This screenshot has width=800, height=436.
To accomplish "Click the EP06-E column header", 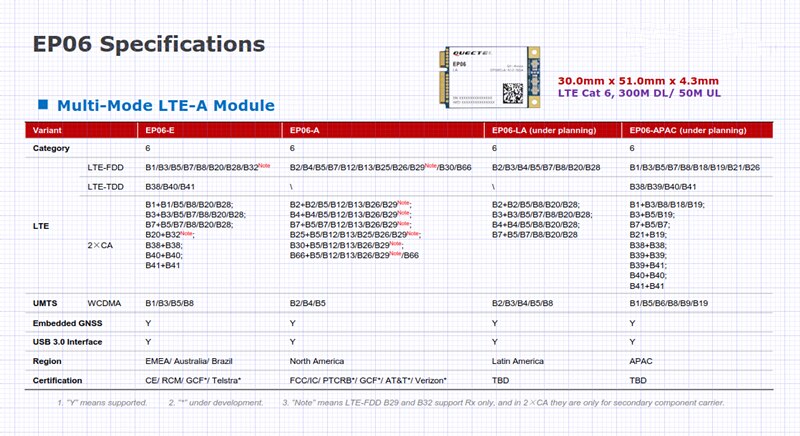I will coord(160,131).
